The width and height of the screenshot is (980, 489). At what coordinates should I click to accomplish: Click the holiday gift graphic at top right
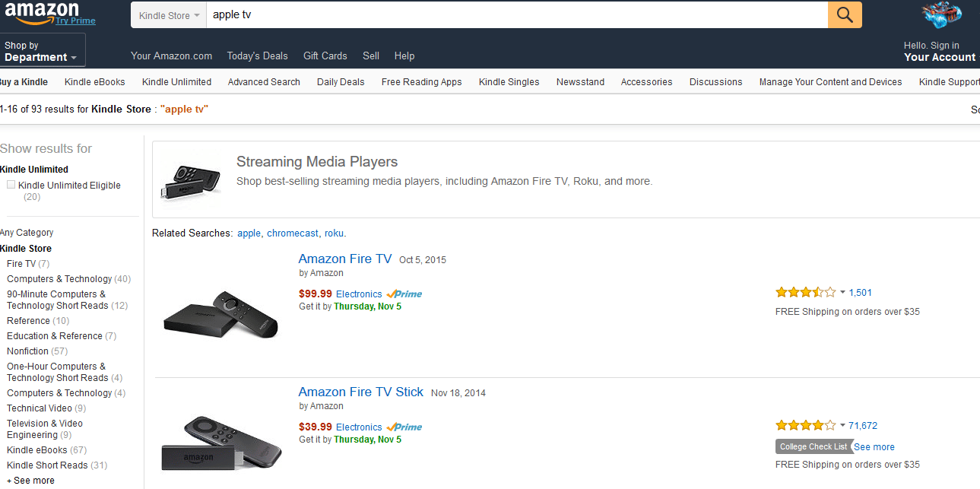[942, 16]
